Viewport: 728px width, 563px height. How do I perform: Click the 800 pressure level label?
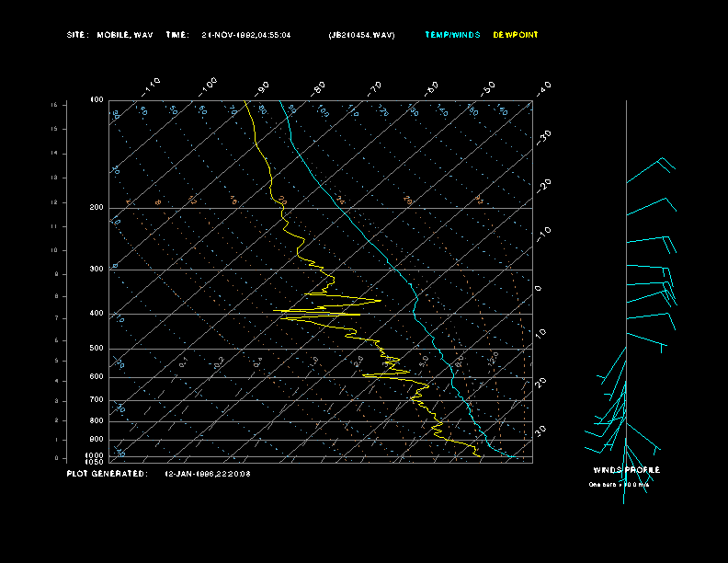coord(97,420)
